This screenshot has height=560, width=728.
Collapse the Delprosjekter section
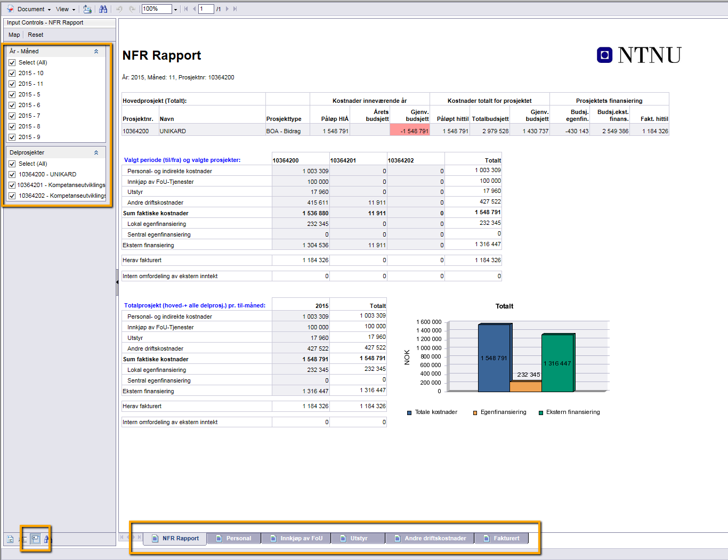(96, 152)
